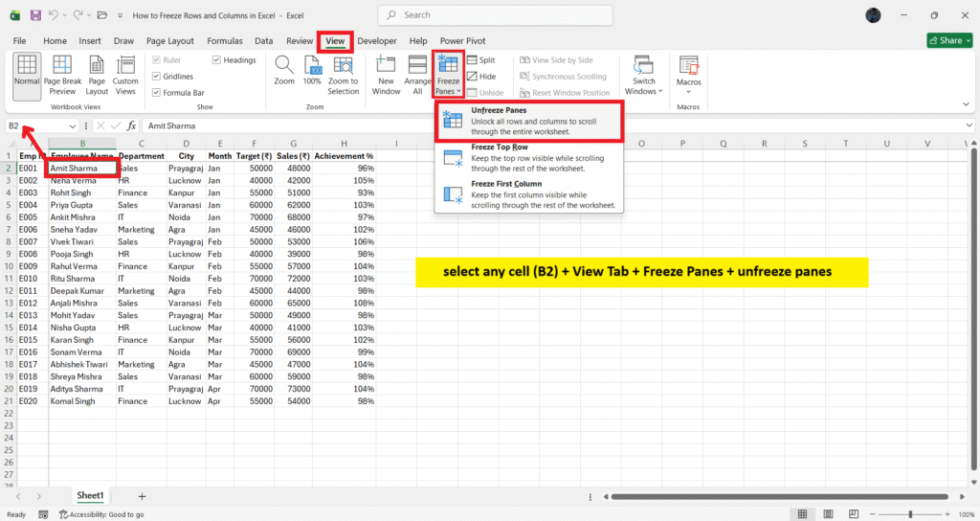Toggle the Formula Bar checkbox
The height and width of the screenshot is (521, 980).
[156, 93]
